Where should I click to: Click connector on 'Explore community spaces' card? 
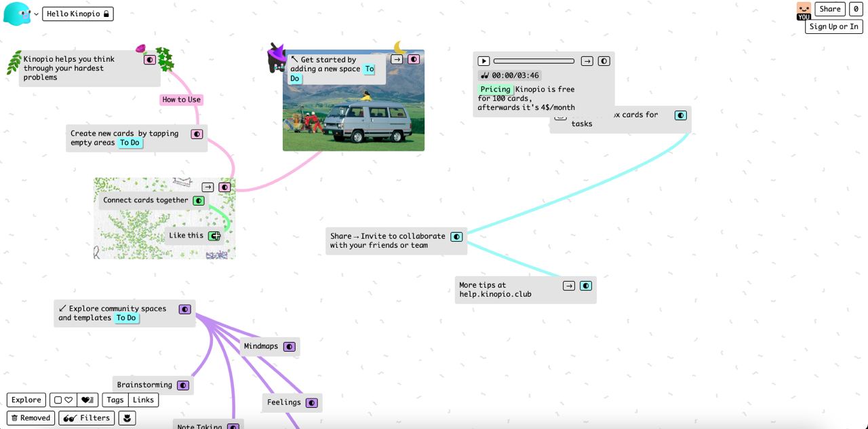[185, 310]
